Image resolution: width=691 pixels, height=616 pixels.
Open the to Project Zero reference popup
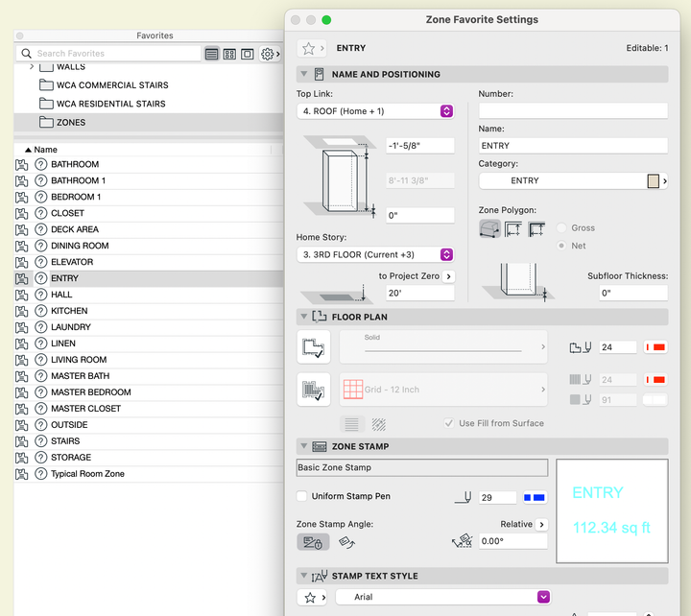[448, 276]
